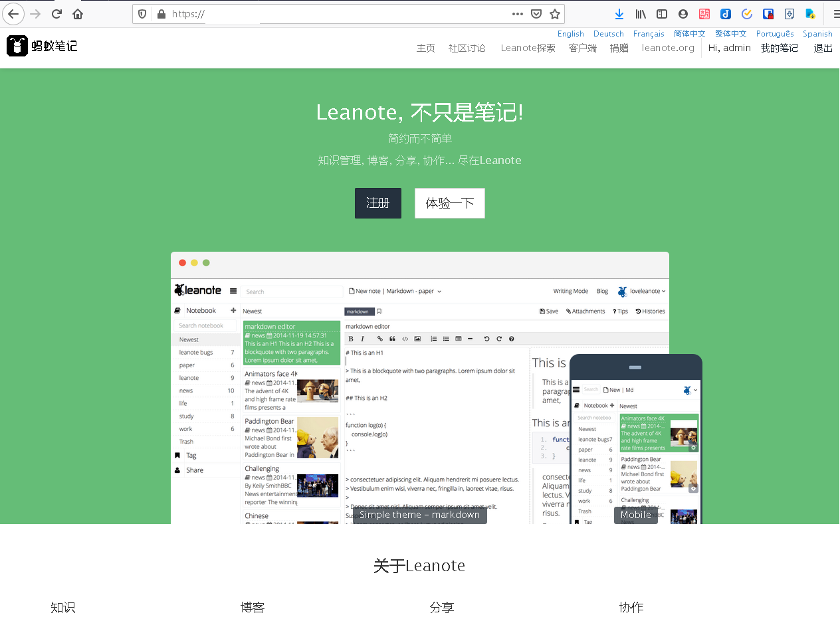The height and width of the screenshot is (619, 840).
Task: Switch site language to Spanish
Action: point(817,34)
